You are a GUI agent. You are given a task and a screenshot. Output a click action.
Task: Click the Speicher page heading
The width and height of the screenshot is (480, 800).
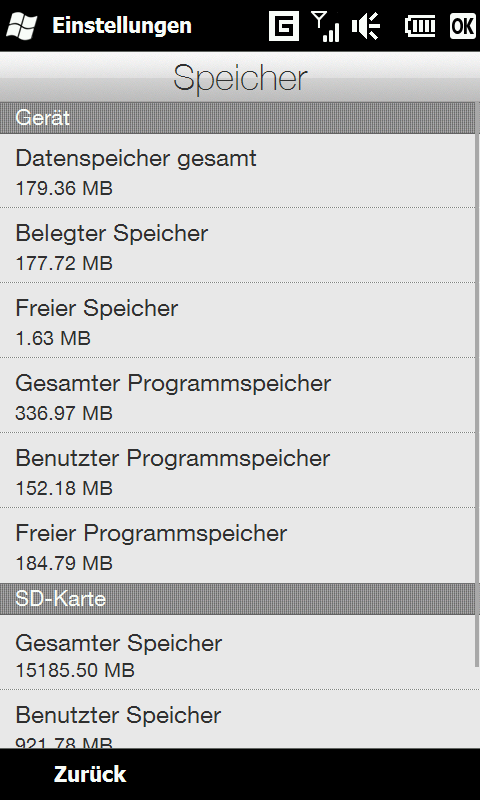(240, 79)
